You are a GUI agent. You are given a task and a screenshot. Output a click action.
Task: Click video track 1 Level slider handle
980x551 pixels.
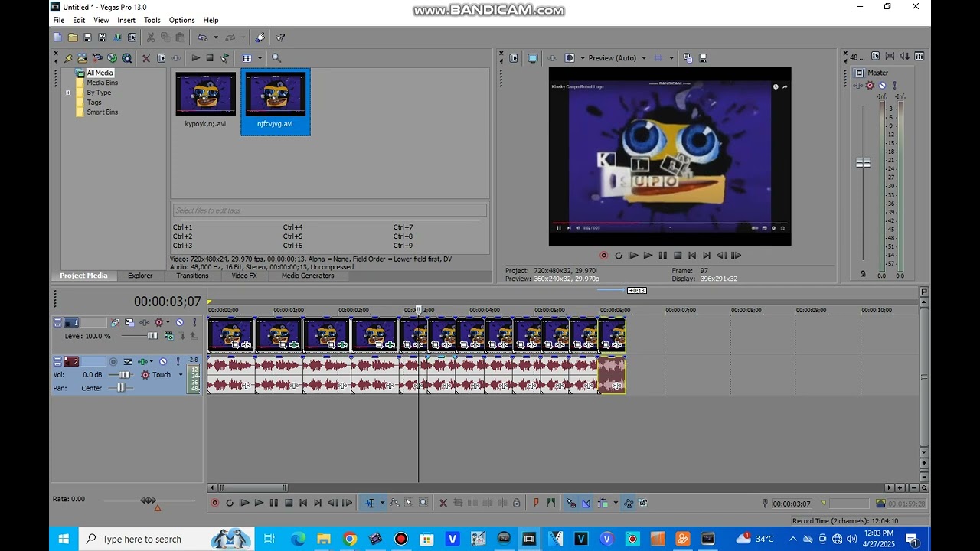pyautogui.click(x=152, y=336)
